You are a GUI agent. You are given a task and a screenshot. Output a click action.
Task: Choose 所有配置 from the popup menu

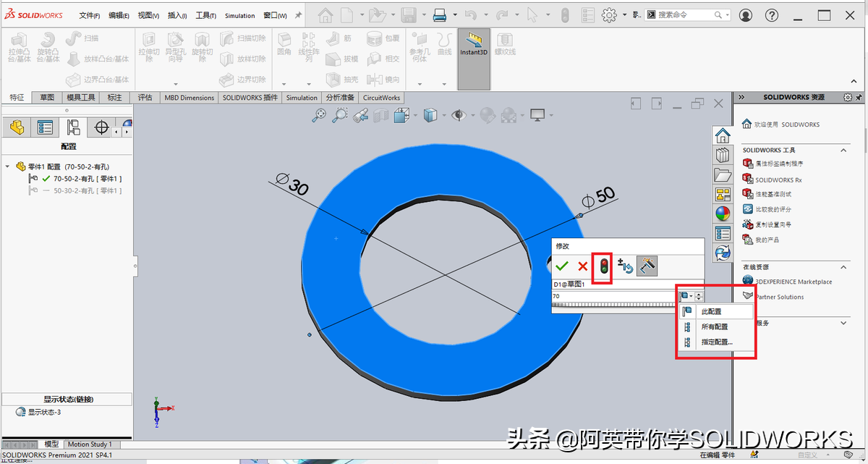tap(716, 326)
